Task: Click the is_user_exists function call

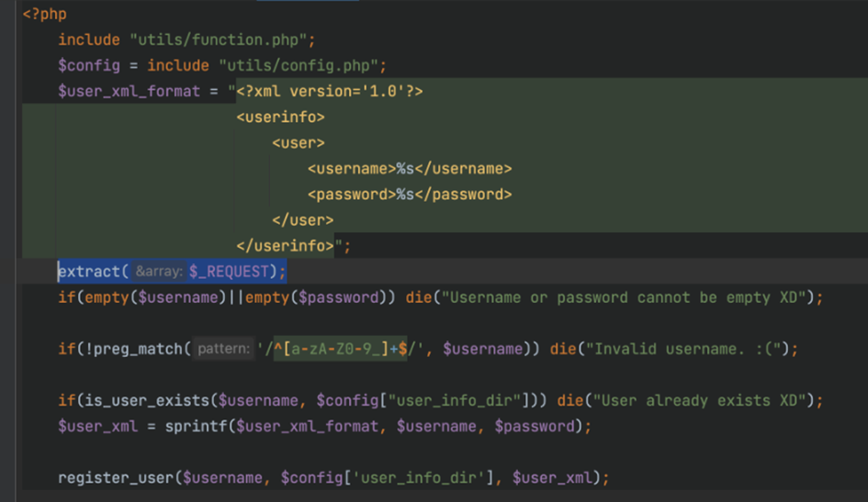Action: pos(142,400)
